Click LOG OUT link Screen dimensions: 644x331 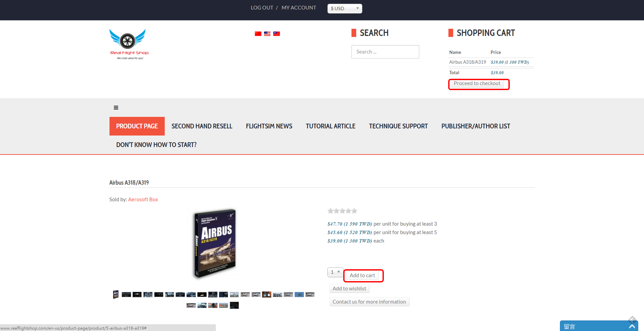[x=262, y=8]
